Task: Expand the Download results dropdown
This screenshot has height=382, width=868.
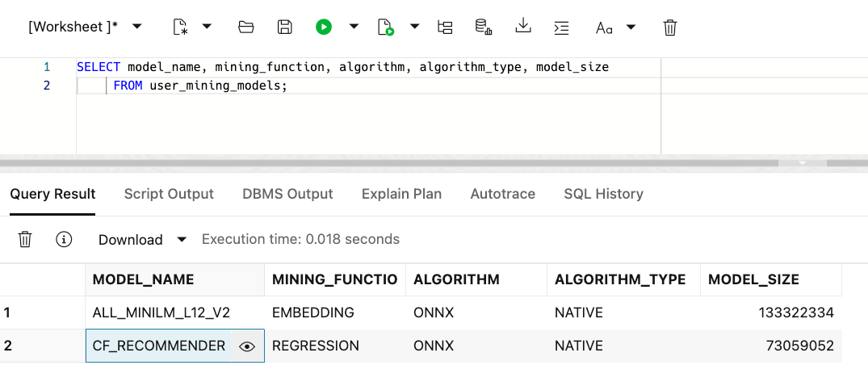Action: tap(182, 240)
